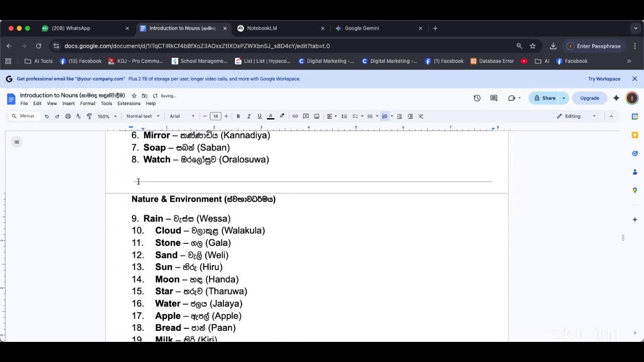The height and width of the screenshot is (362, 644).
Task: Click the Upgrade button
Action: pyautogui.click(x=590, y=98)
